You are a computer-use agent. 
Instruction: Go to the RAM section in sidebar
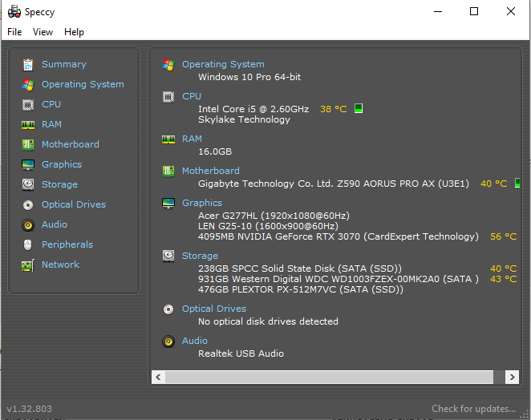pyautogui.click(x=51, y=124)
